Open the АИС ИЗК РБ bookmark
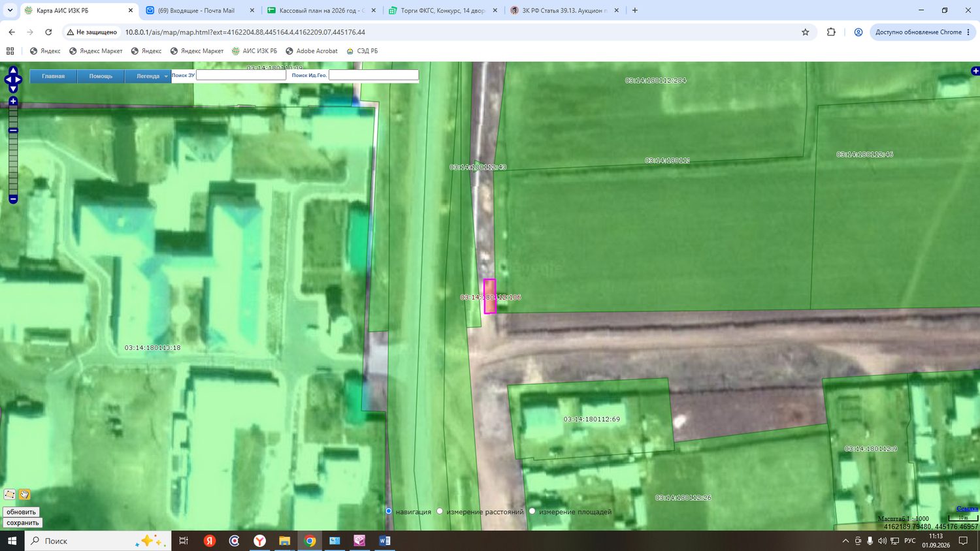 point(254,51)
